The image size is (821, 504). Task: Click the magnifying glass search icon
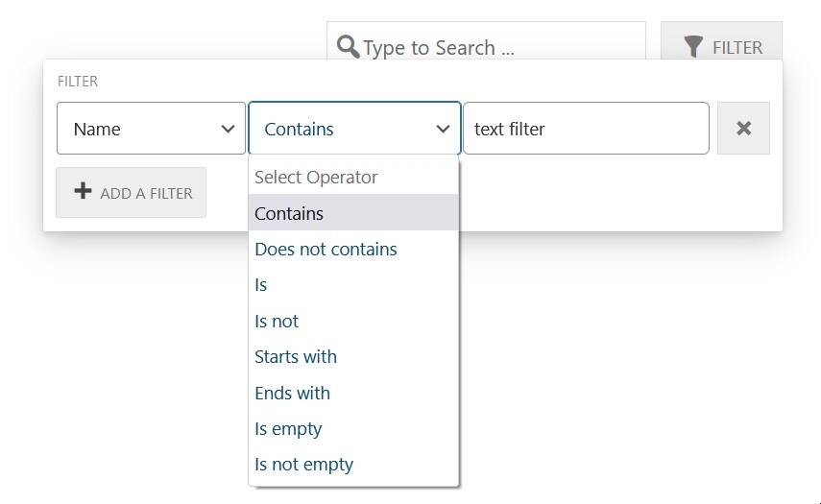click(x=349, y=47)
